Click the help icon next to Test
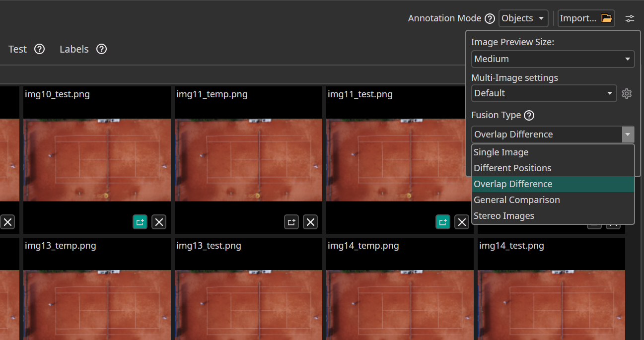Viewport: 644px width, 340px height. (x=39, y=49)
